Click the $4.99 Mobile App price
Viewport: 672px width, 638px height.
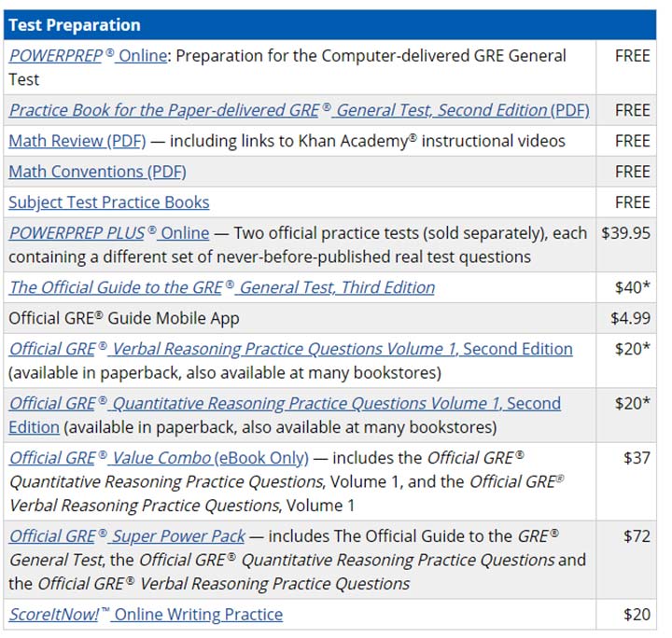click(x=630, y=318)
